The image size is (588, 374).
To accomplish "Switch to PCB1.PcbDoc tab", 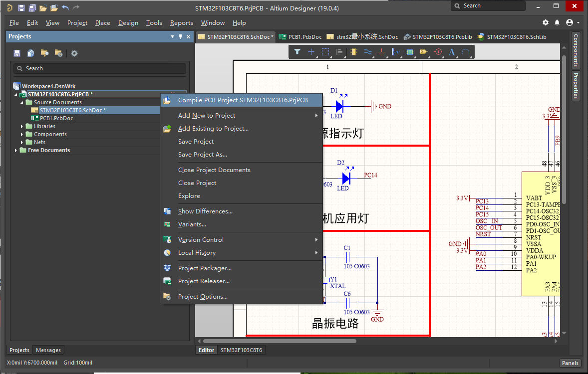I will 300,37.
